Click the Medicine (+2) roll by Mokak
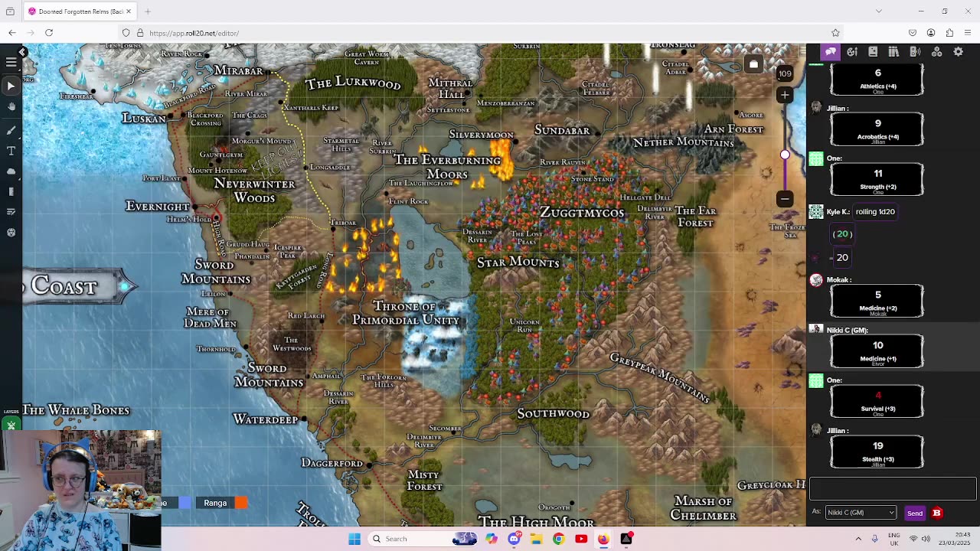980x551 pixels. pyautogui.click(x=877, y=301)
